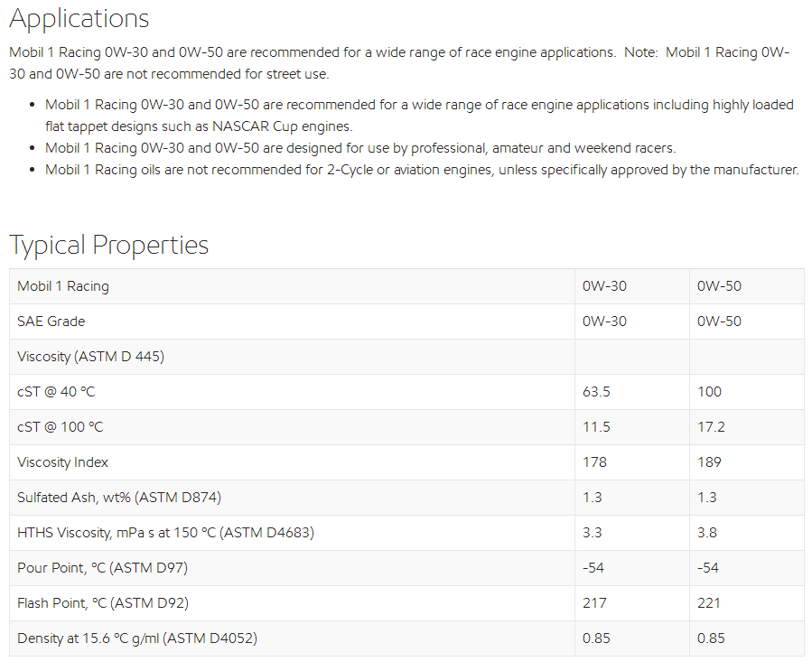Click the 0W-50 value in SAE Grade row

[719, 322]
